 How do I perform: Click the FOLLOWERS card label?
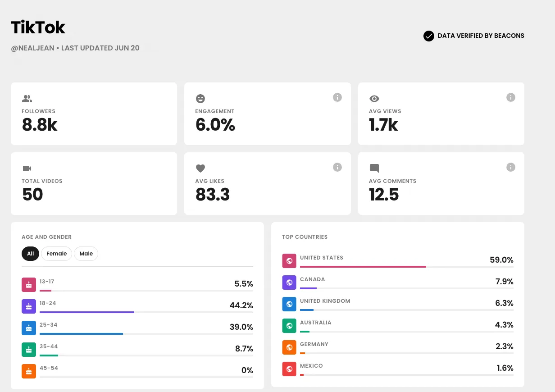coord(39,111)
